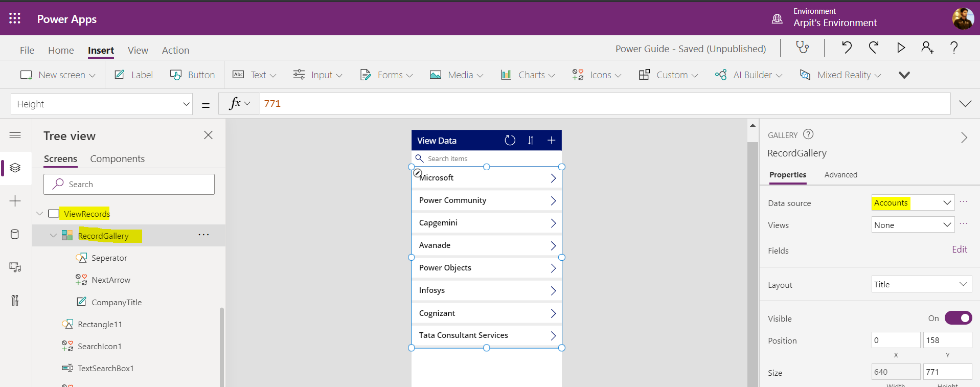Preview the app with Play icon
Image resolution: width=980 pixels, height=387 pixels.
tap(901, 48)
